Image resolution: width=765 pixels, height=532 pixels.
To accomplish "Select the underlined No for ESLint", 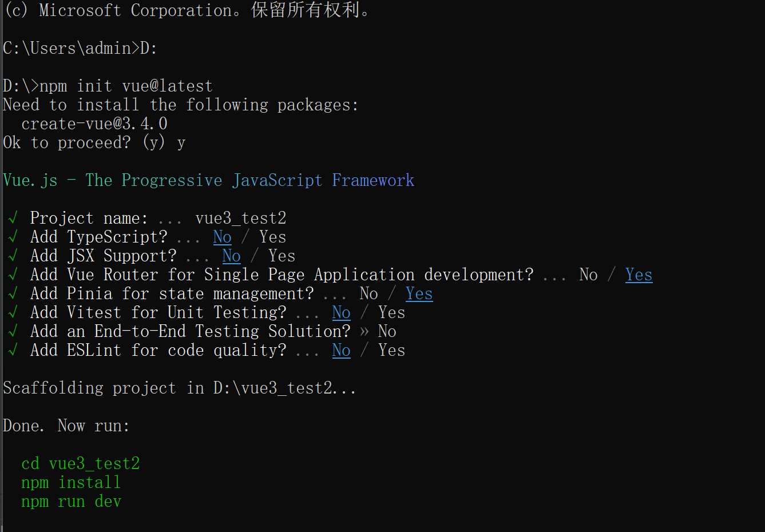I will pos(341,351).
